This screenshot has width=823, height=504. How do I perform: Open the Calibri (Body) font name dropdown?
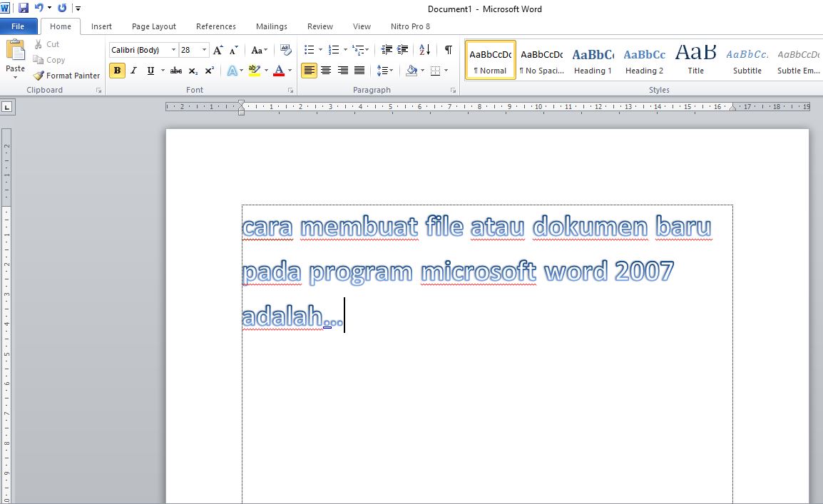coord(173,50)
